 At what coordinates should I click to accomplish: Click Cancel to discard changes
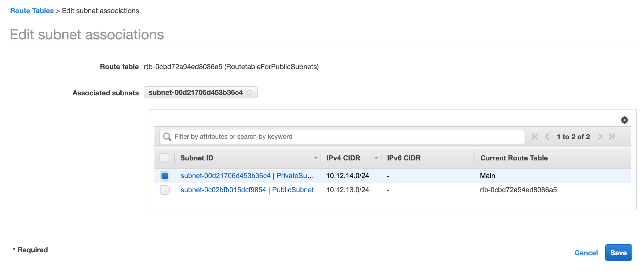(586, 253)
